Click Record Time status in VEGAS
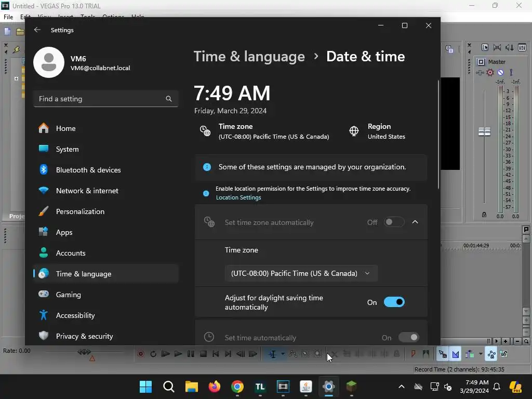 459,369
